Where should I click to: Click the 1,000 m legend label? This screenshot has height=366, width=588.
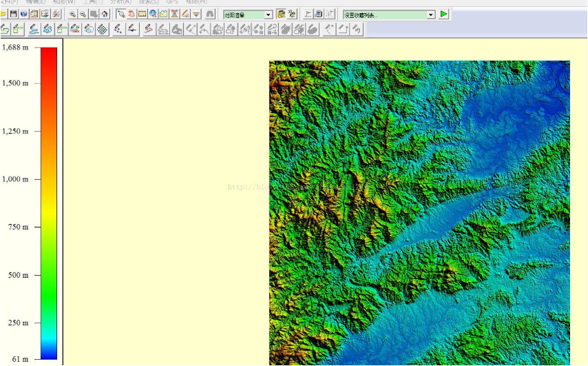(15, 179)
